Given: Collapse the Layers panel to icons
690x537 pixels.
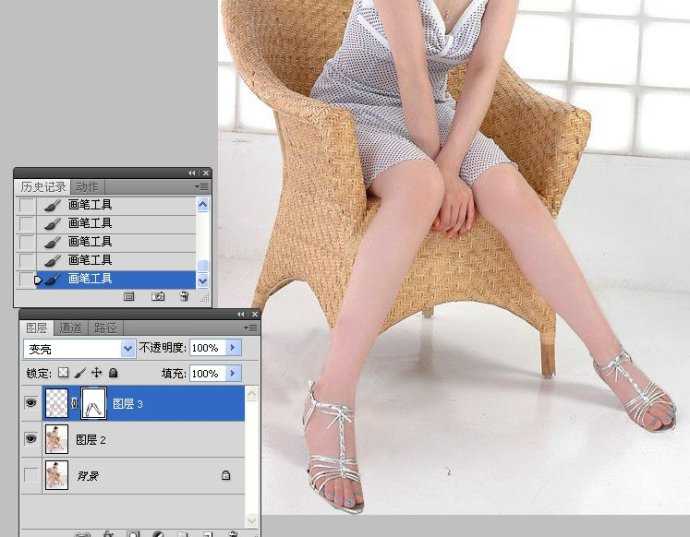Looking at the screenshot, I should tap(241, 314).
